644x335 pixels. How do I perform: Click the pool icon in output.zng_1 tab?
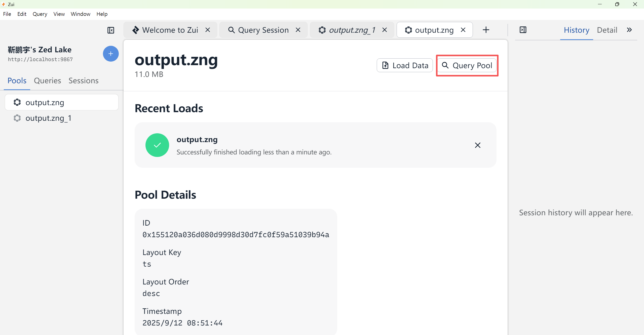[x=322, y=30]
